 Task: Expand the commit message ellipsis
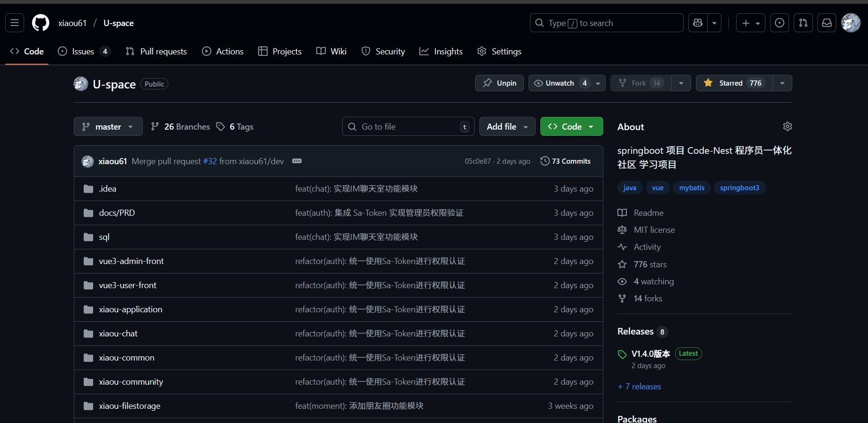(x=297, y=161)
